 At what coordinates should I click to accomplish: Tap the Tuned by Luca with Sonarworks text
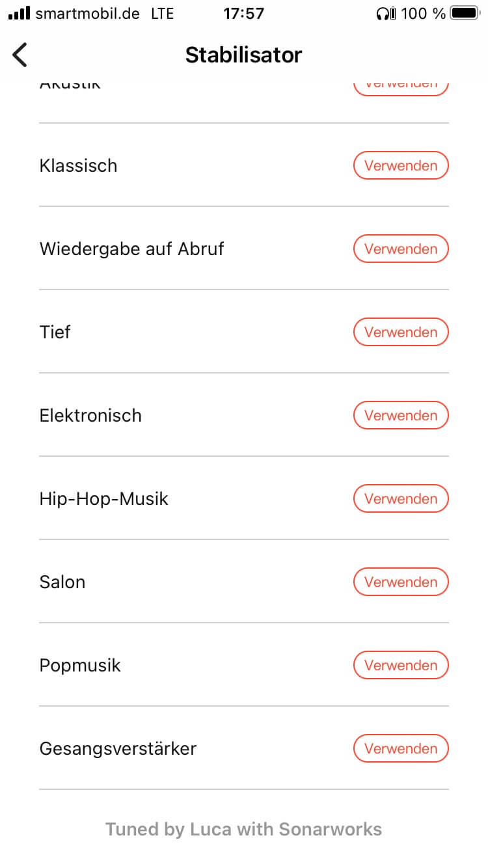[243, 830]
